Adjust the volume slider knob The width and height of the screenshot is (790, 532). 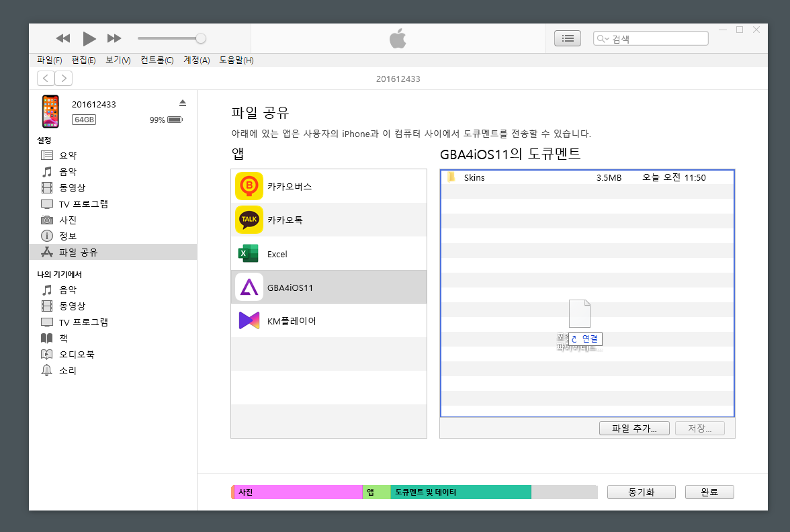tap(200, 38)
